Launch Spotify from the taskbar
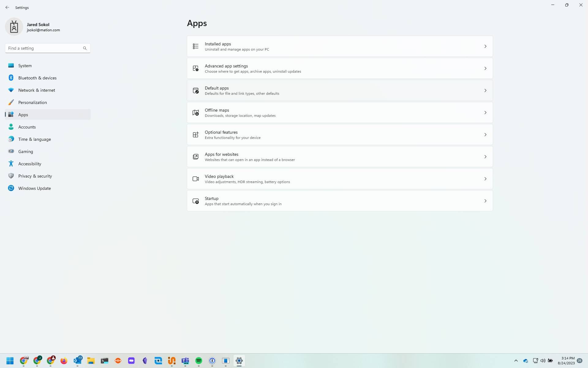588x368 pixels. tap(199, 361)
